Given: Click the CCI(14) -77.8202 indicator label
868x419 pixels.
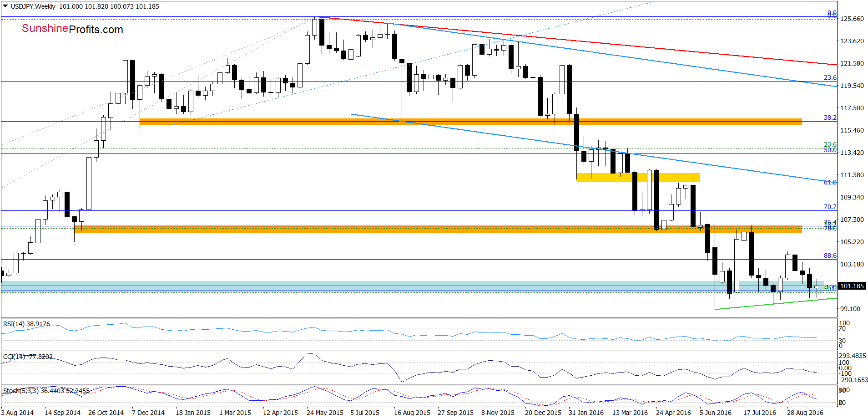Looking at the screenshot, I should click(x=28, y=357).
